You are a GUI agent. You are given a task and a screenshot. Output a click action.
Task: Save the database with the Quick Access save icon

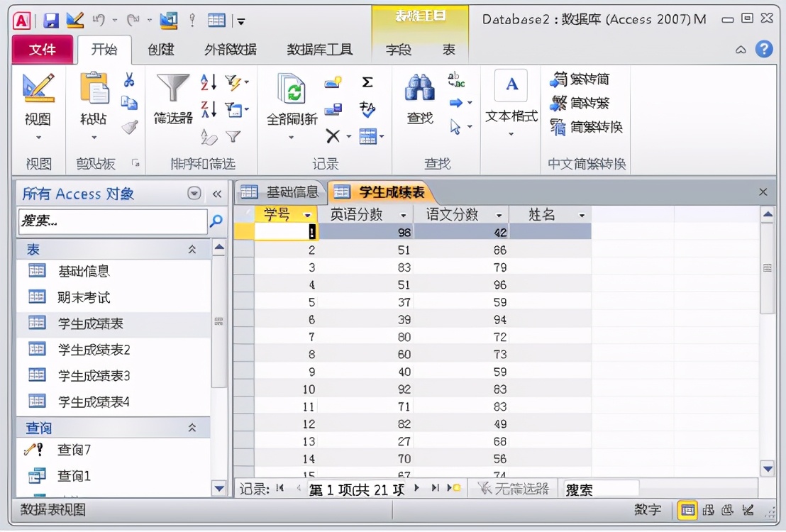coord(50,19)
